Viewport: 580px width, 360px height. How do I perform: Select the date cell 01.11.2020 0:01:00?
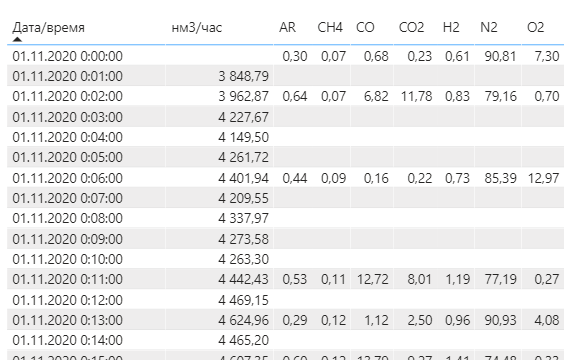[67, 76]
